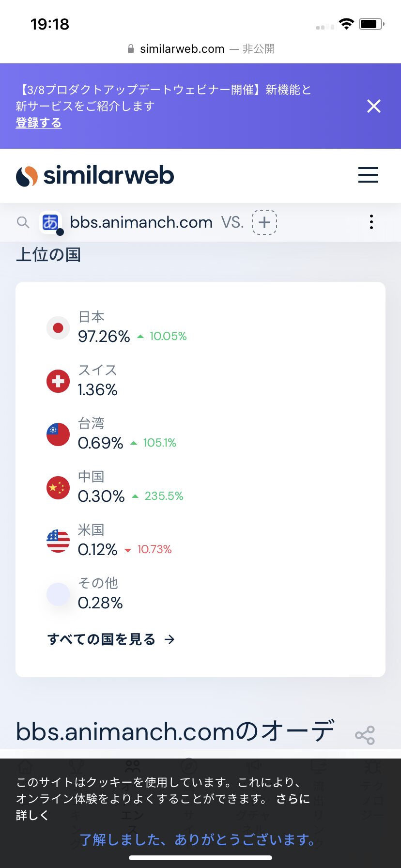Open すべての国を見る link

click(x=111, y=639)
